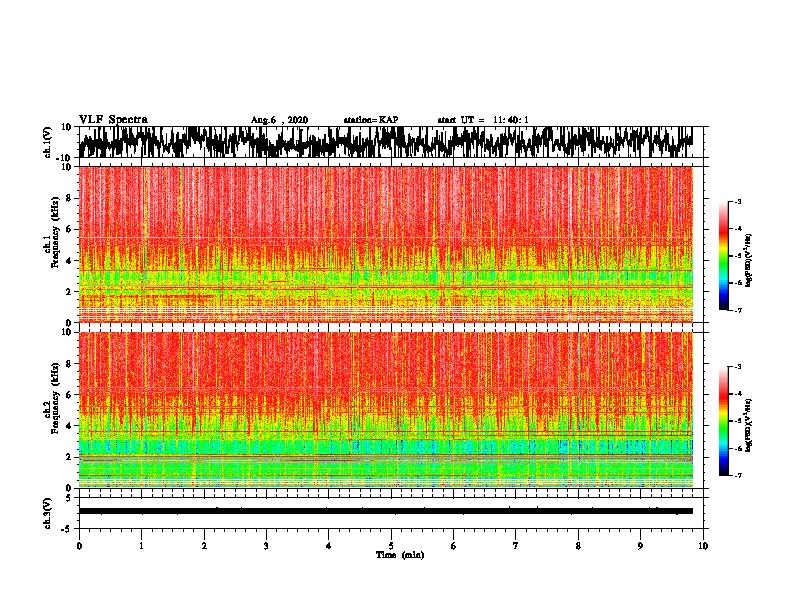This screenshot has height=612, width=792.
Task: Click time axis tick label "2"
Action: pyautogui.click(x=204, y=546)
